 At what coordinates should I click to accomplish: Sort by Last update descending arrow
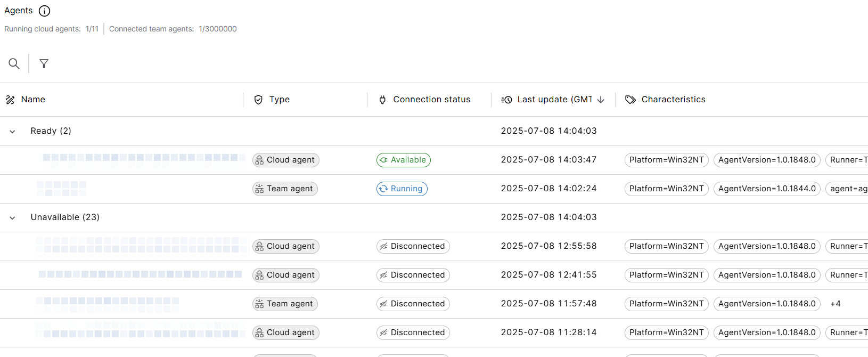click(601, 100)
